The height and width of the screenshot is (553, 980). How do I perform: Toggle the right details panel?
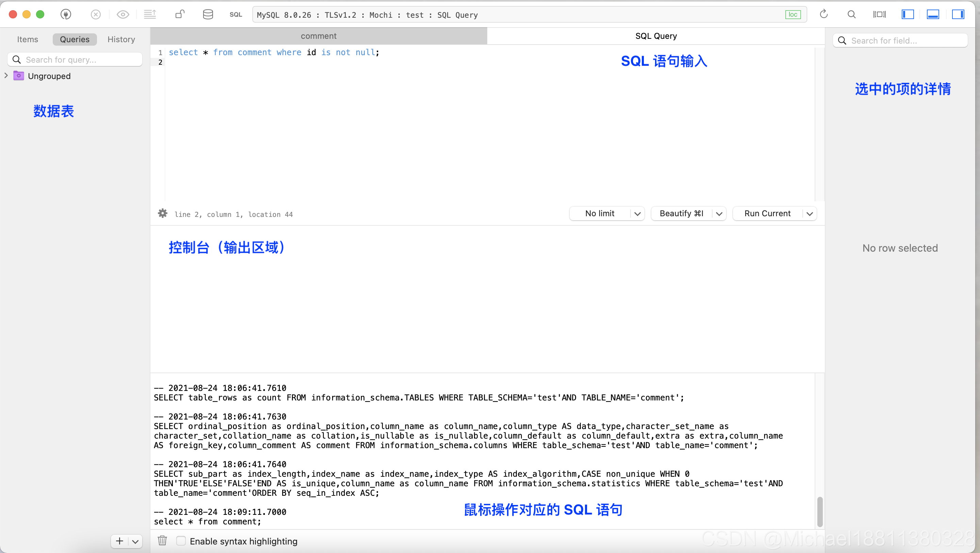click(958, 14)
